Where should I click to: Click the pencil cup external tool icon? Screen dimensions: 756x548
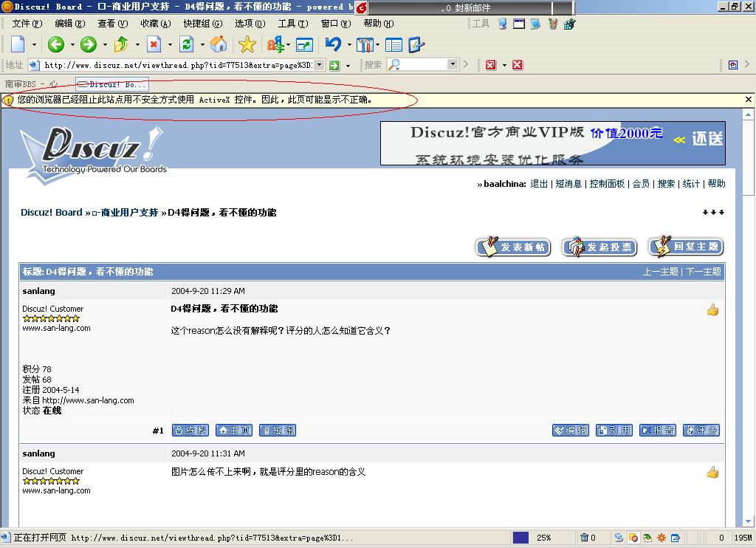tap(552, 24)
